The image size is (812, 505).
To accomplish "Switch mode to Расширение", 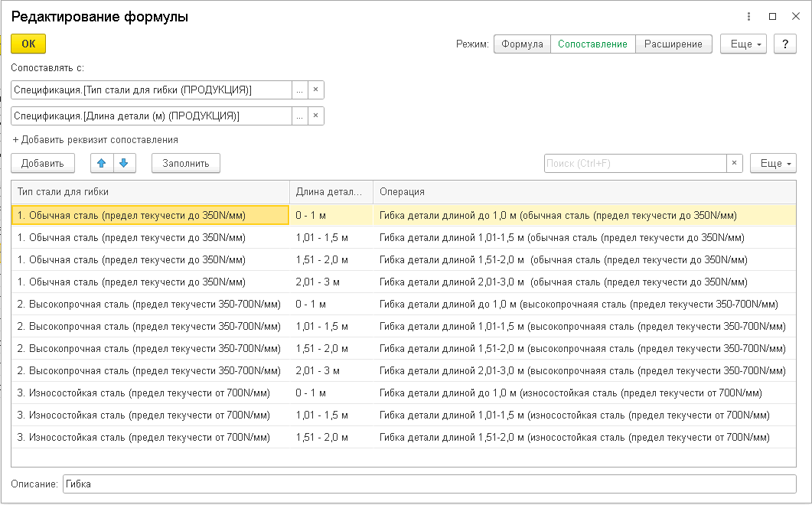I will click(x=673, y=44).
